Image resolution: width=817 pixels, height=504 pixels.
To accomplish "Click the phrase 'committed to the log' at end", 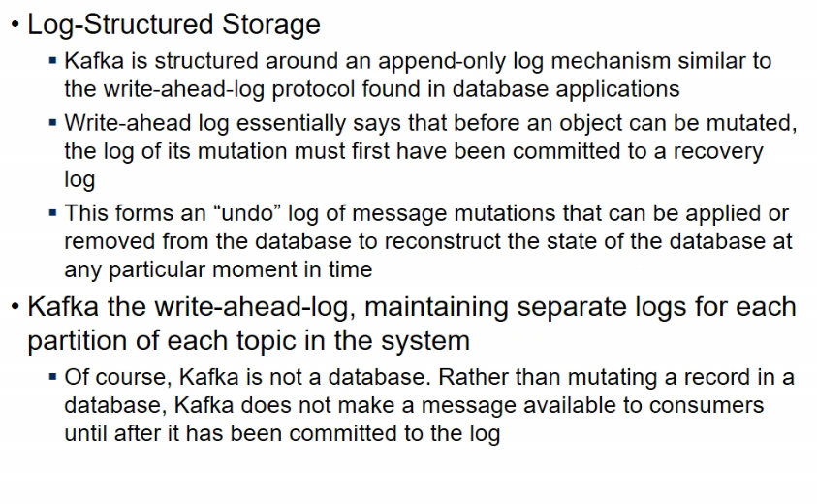I will (x=395, y=433).
